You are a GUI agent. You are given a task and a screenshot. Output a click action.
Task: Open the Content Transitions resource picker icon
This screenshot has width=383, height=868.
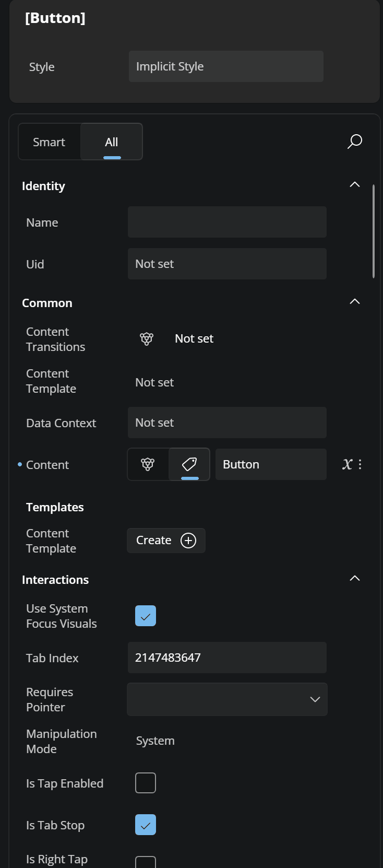tap(146, 338)
